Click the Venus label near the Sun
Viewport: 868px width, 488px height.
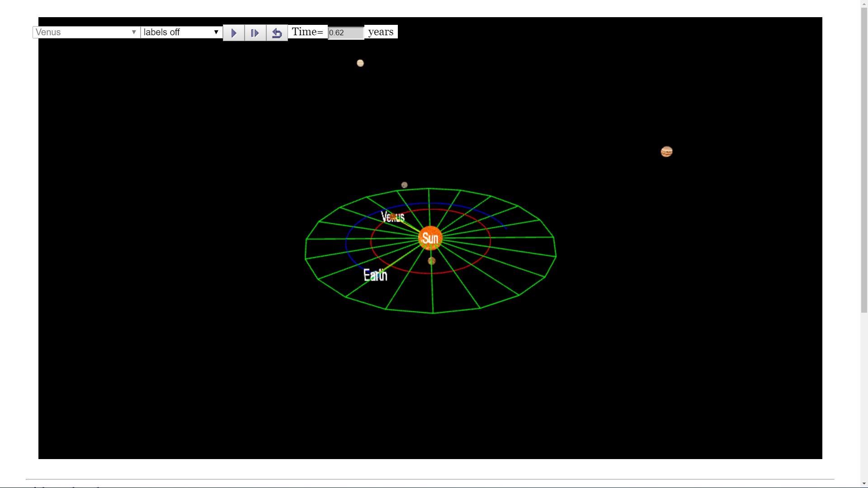[x=393, y=217]
